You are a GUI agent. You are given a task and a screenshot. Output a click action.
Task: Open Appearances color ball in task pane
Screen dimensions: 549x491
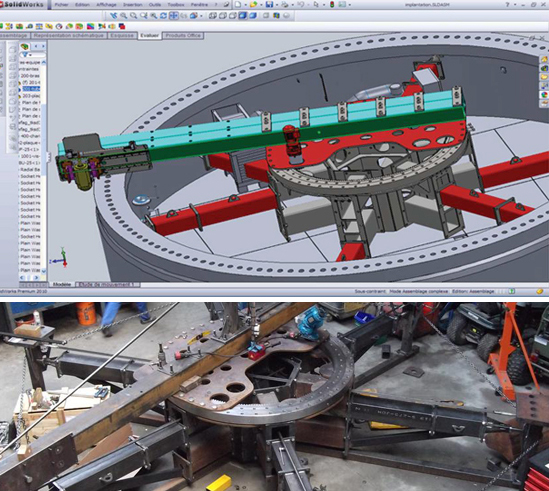[544, 95]
